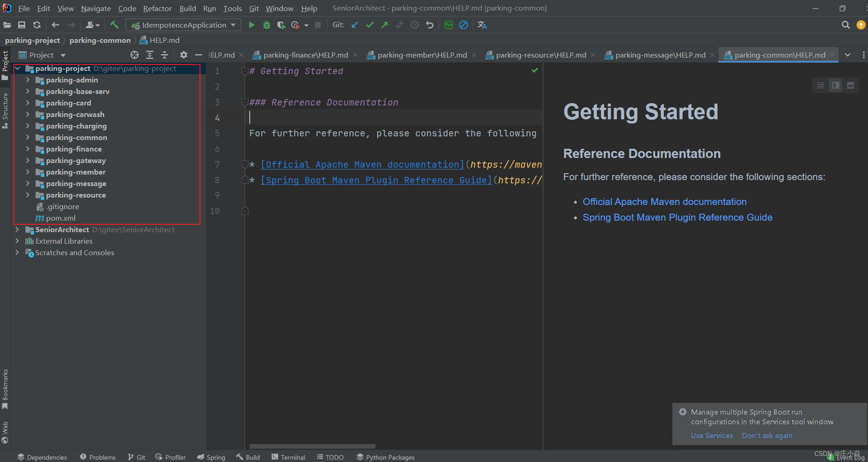Click Git update project arrow
This screenshot has height=462, width=868.
tap(355, 25)
